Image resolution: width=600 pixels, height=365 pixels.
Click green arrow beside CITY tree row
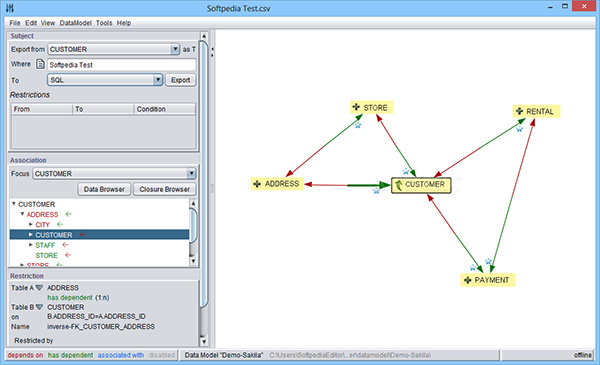[60, 225]
